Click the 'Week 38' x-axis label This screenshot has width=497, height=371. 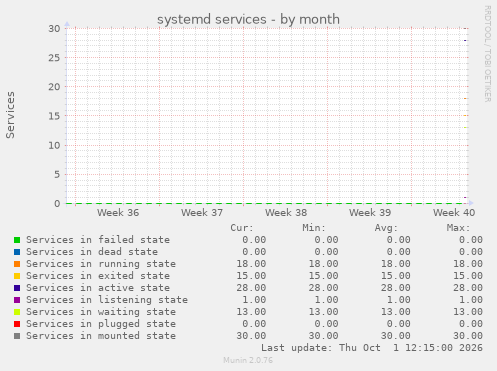[286, 213]
